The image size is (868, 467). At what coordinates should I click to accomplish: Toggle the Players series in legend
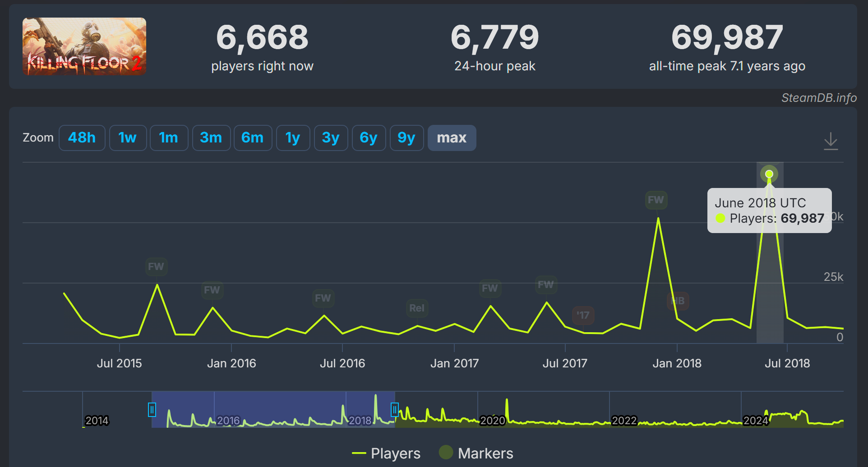386,453
